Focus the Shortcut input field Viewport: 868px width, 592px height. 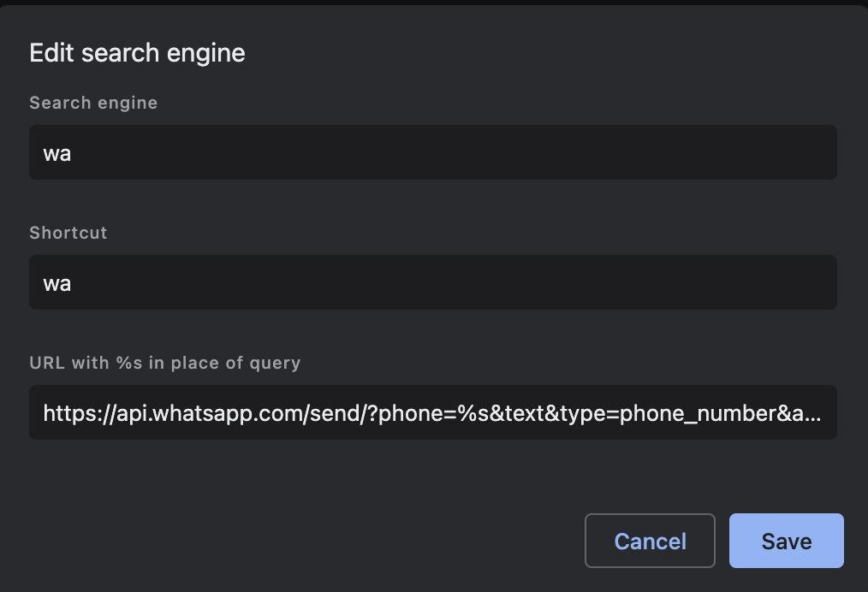(432, 282)
